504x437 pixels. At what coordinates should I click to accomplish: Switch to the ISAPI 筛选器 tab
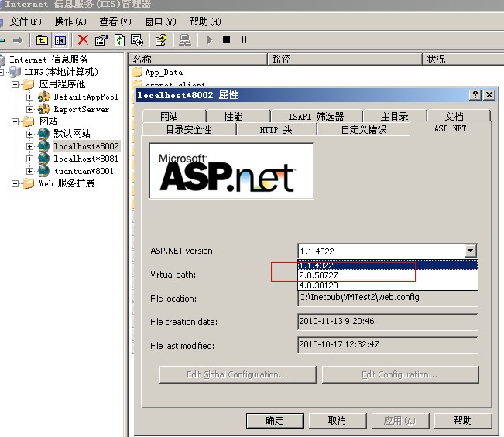click(x=317, y=116)
